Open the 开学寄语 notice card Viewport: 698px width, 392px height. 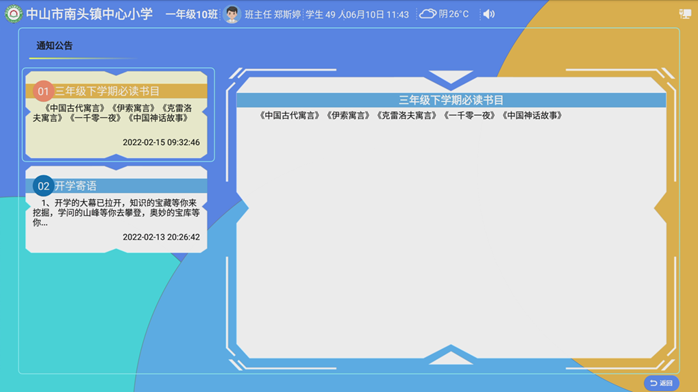117,210
